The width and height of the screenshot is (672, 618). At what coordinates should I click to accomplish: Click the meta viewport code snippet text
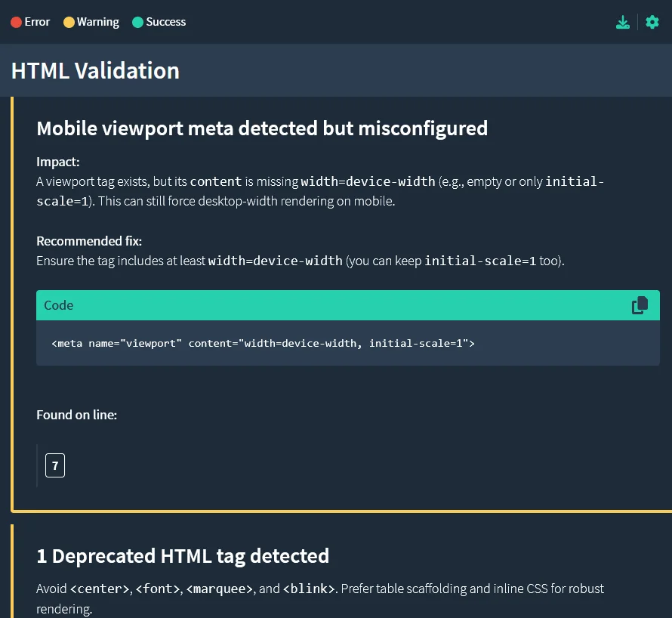(x=263, y=343)
